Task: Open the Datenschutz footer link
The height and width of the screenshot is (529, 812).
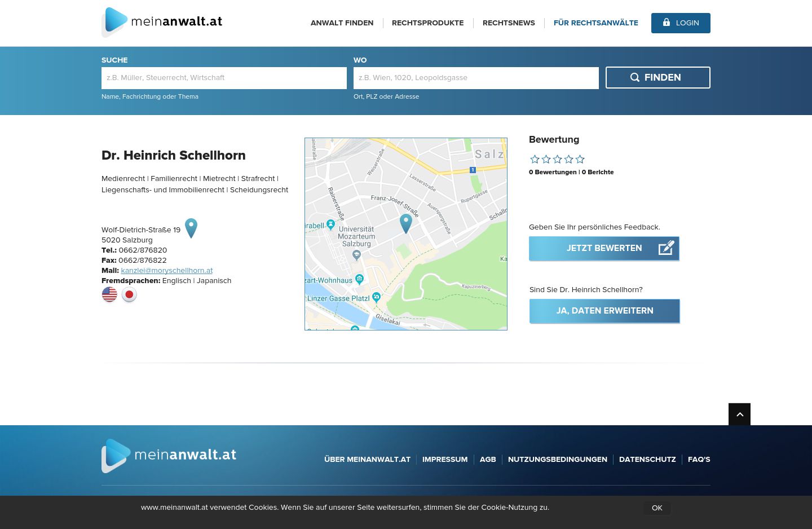Action: (x=647, y=459)
